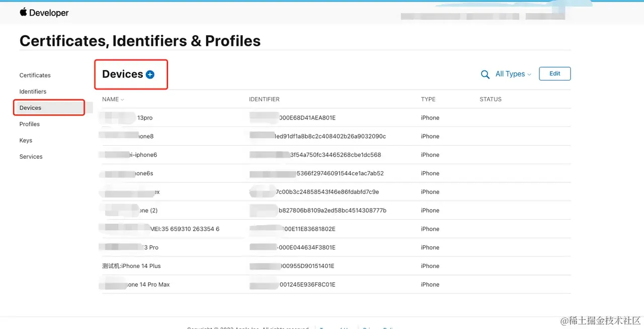Screen dimensions: 644x329
Task: Select device ending 14 Pro Max
Action: 336,285
